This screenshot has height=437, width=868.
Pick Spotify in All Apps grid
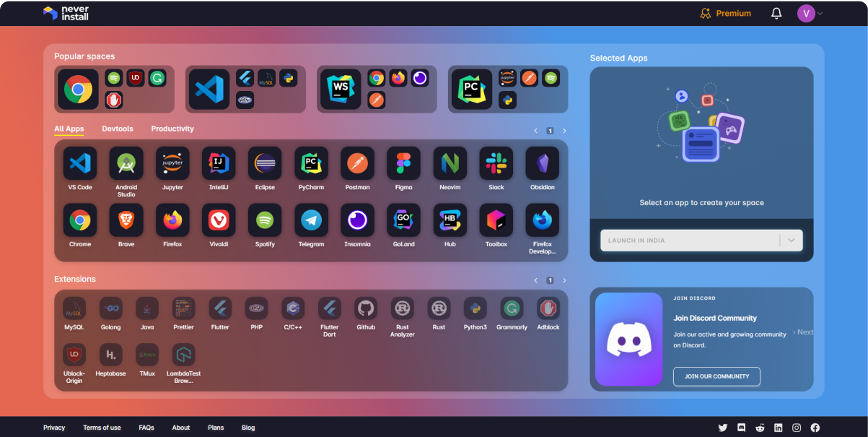pyautogui.click(x=265, y=220)
